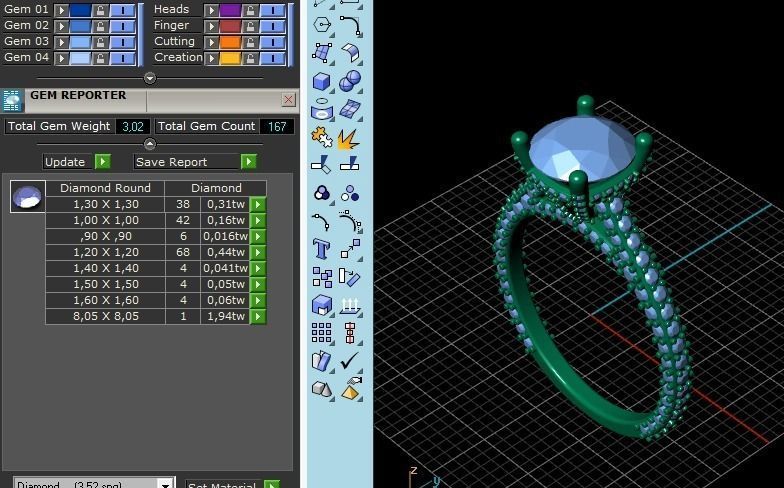Click the group objects tool
This screenshot has height=488, width=784.
click(322, 192)
